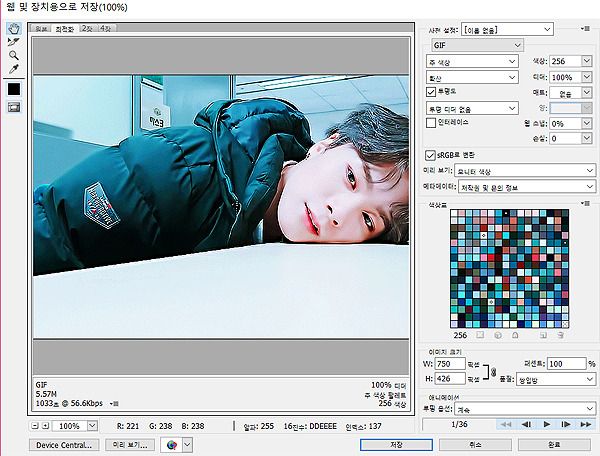Toggle the sRGB로 변환 checkbox
600x456 pixels.
[x=430, y=155]
